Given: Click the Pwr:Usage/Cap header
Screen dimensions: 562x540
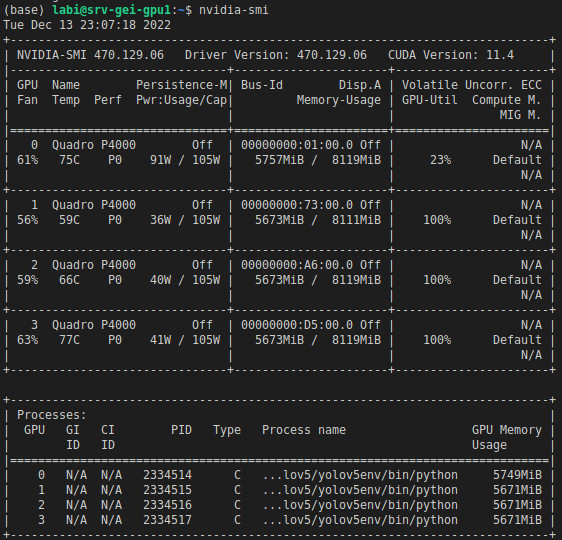Looking at the screenshot, I should (x=181, y=100).
